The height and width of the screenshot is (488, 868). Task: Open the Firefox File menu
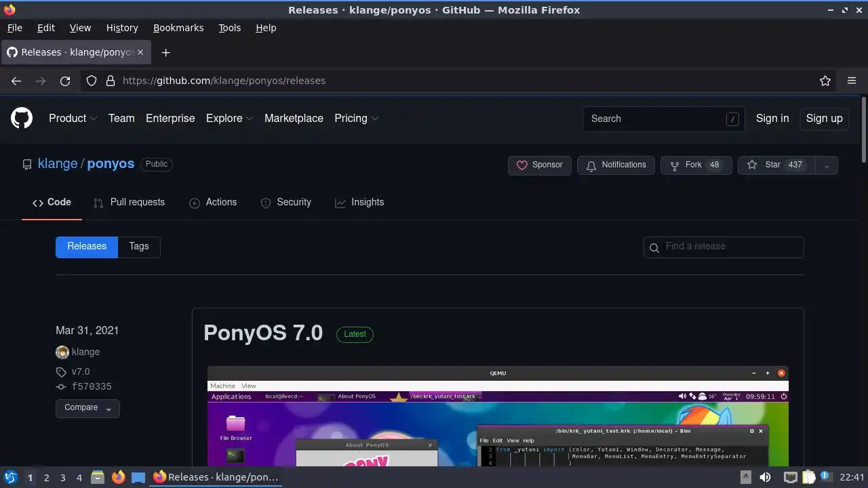[14, 28]
